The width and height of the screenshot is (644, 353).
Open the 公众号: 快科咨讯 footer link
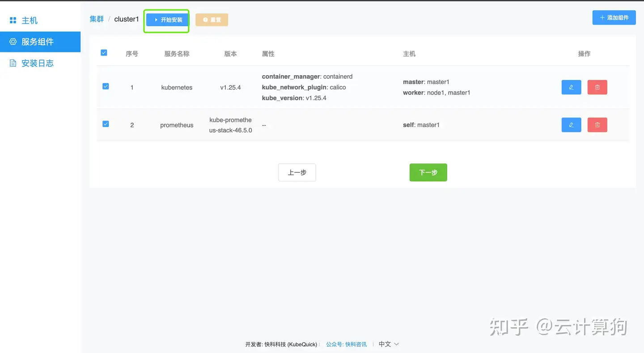[x=346, y=344]
